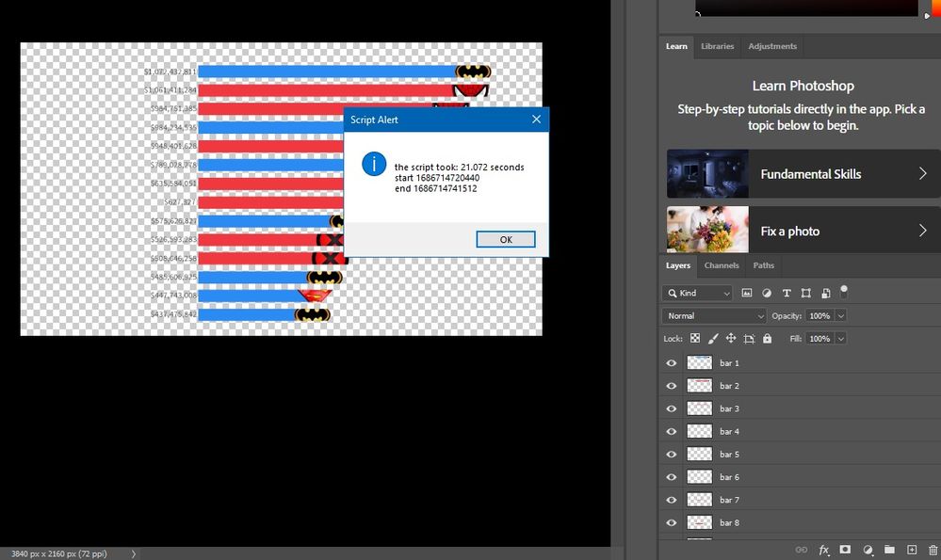Switch to the Libraries tab
The height and width of the screenshot is (560, 941).
click(x=717, y=46)
